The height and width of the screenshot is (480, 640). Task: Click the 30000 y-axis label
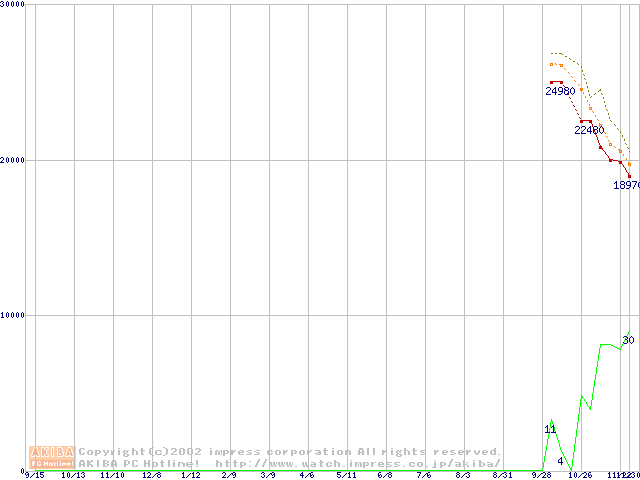pos(14,5)
